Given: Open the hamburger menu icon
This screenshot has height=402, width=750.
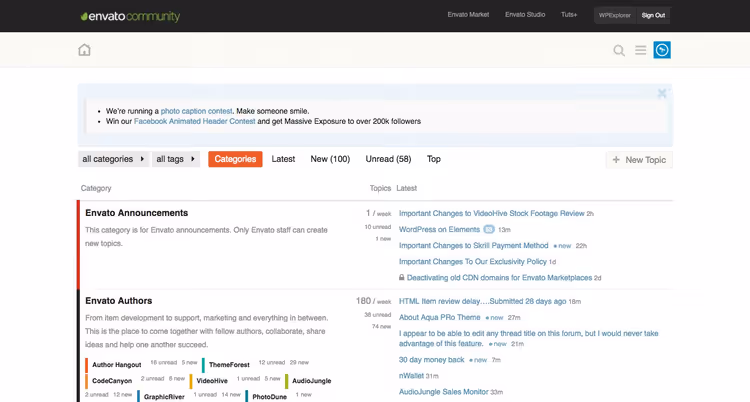Looking at the screenshot, I should (640, 50).
